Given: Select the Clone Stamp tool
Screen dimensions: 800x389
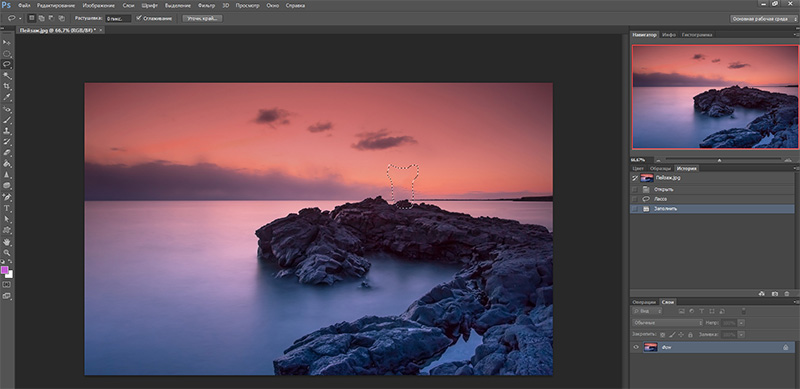Looking at the screenshot, I should 7,131.
